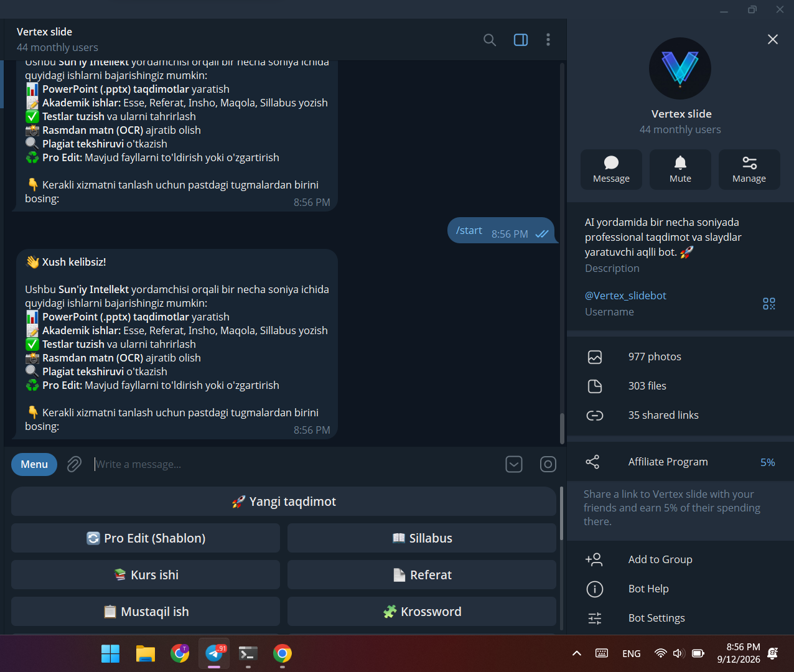Open the rightmost Chrome taskbar icon

[283, 653]
